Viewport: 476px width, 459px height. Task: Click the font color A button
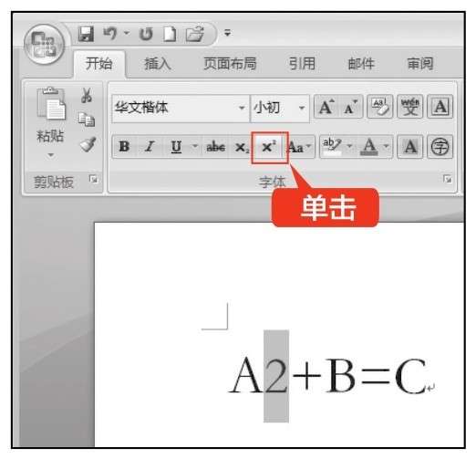click(369, 147)
